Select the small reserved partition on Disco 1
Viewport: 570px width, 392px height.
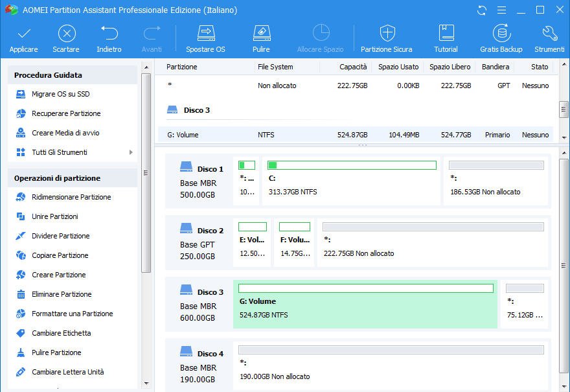(247, 181)
